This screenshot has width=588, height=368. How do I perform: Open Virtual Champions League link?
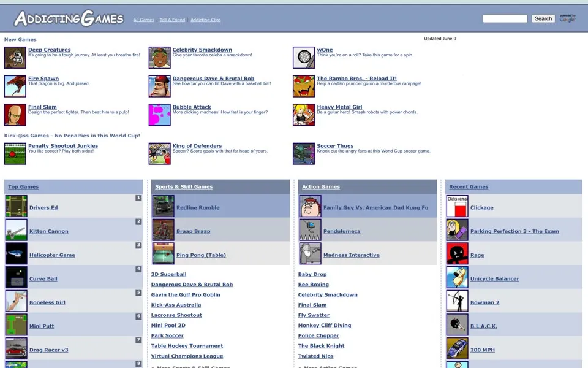[x=187, y=356]
